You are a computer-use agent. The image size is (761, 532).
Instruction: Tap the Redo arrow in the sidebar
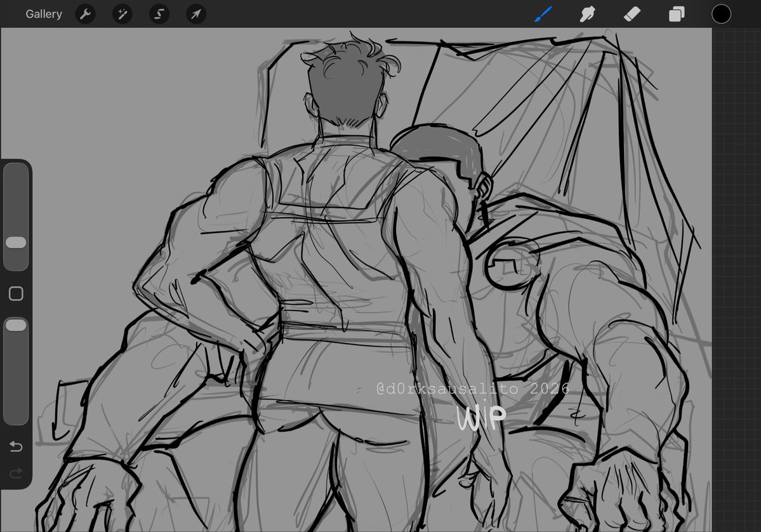[x=16, y=473]
